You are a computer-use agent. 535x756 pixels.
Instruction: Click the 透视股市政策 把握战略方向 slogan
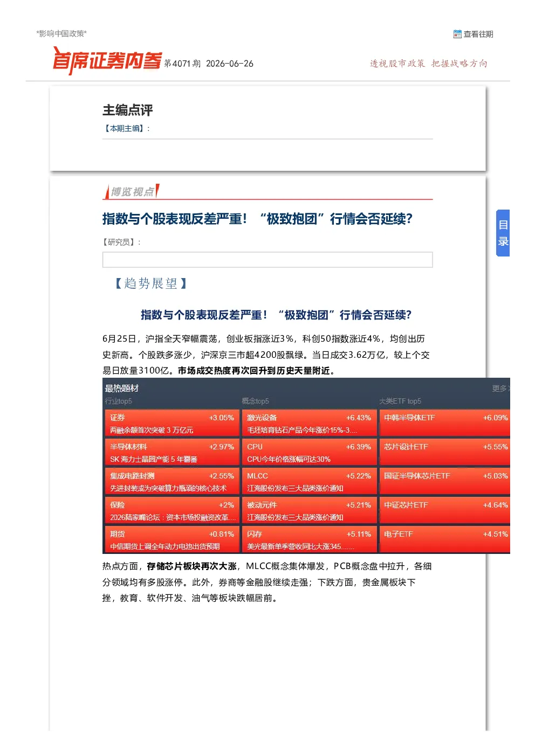[429, 64]
